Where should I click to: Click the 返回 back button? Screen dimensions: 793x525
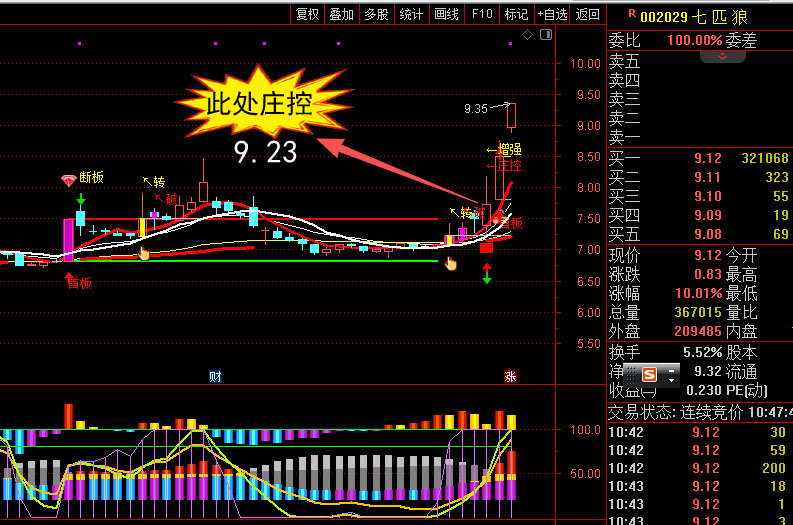[x=588, y=14]
